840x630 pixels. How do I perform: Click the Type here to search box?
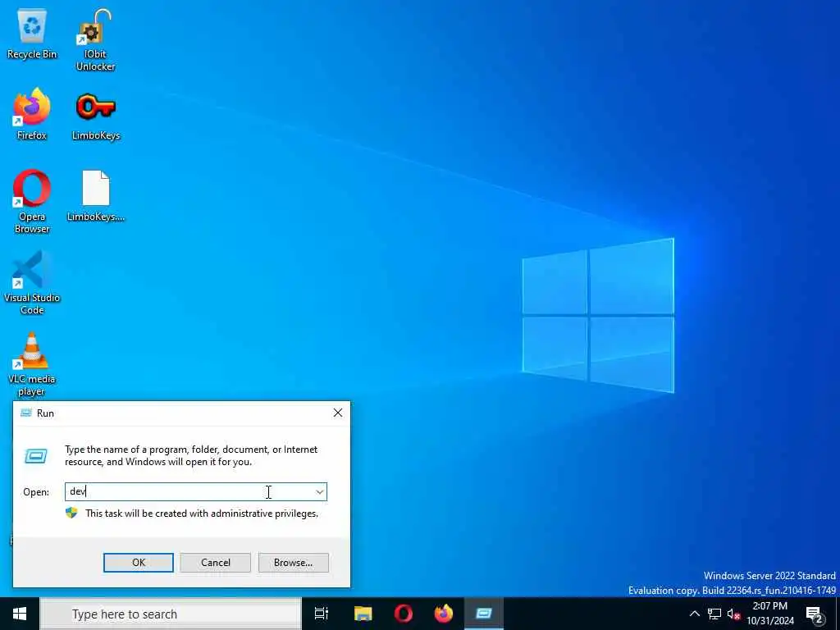coord(171,614)
